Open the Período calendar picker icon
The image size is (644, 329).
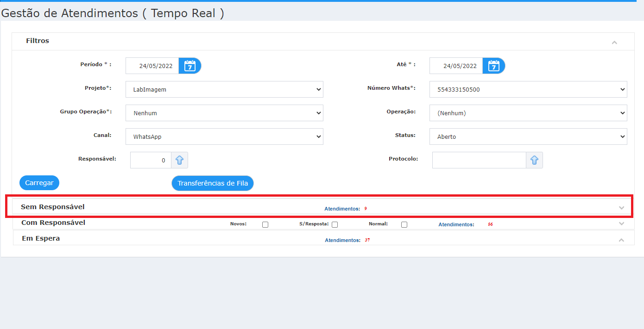pos(190,66)
